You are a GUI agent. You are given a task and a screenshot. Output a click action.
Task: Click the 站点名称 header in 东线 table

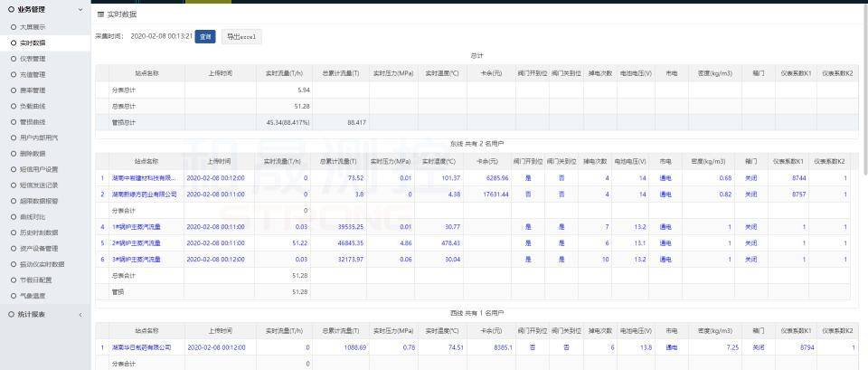point(146,162)
